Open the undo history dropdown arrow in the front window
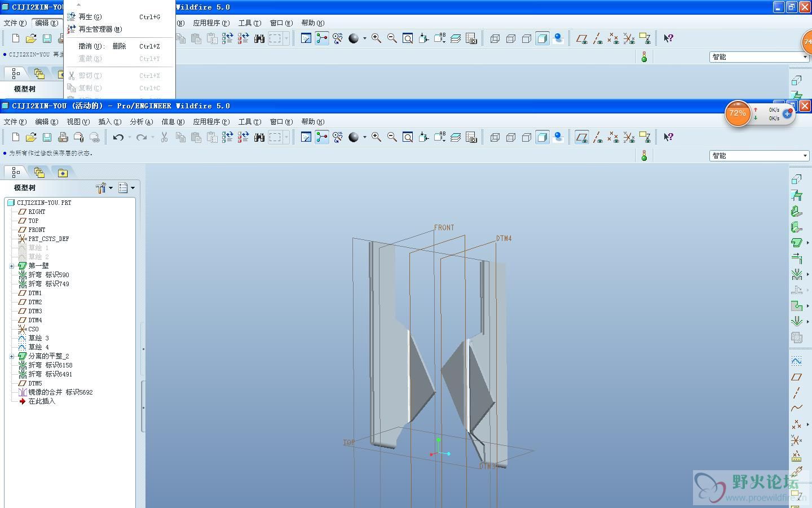The image size is (812, 508). [130, 137]
